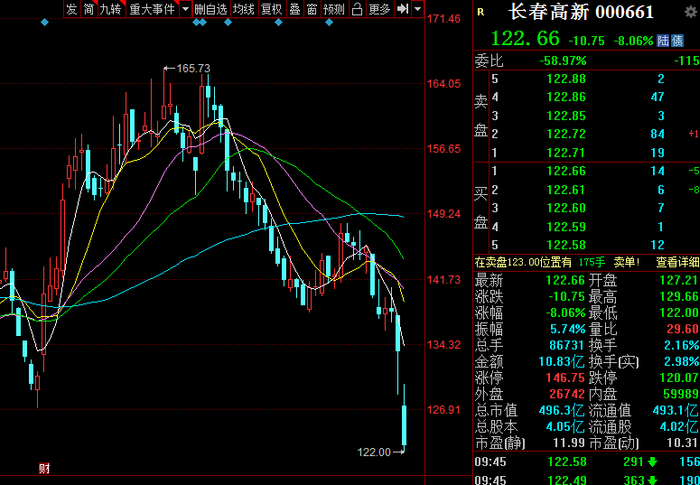Toggle the 九转 indicator

112,9
